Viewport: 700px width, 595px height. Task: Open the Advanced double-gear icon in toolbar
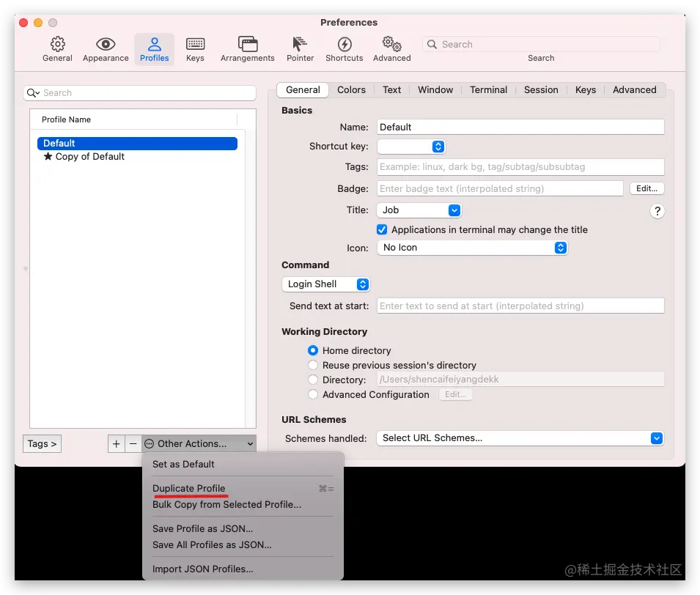[391, 44]
